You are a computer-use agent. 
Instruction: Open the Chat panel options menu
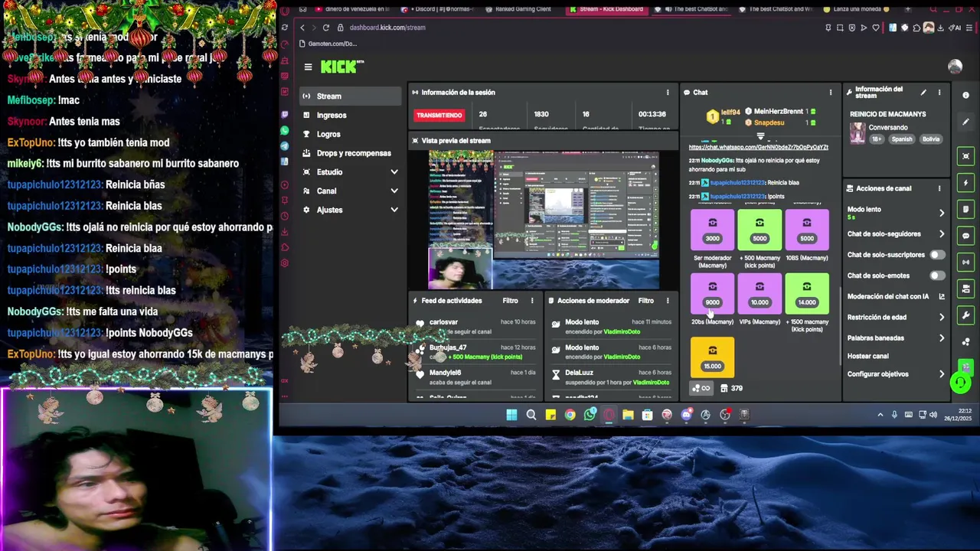click(831, 93)
